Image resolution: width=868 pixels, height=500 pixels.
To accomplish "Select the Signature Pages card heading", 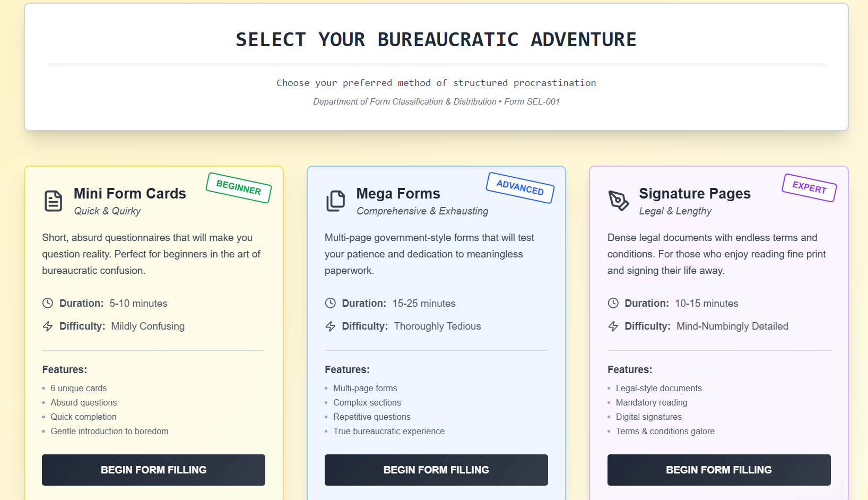I will click(x=695, y=194).
